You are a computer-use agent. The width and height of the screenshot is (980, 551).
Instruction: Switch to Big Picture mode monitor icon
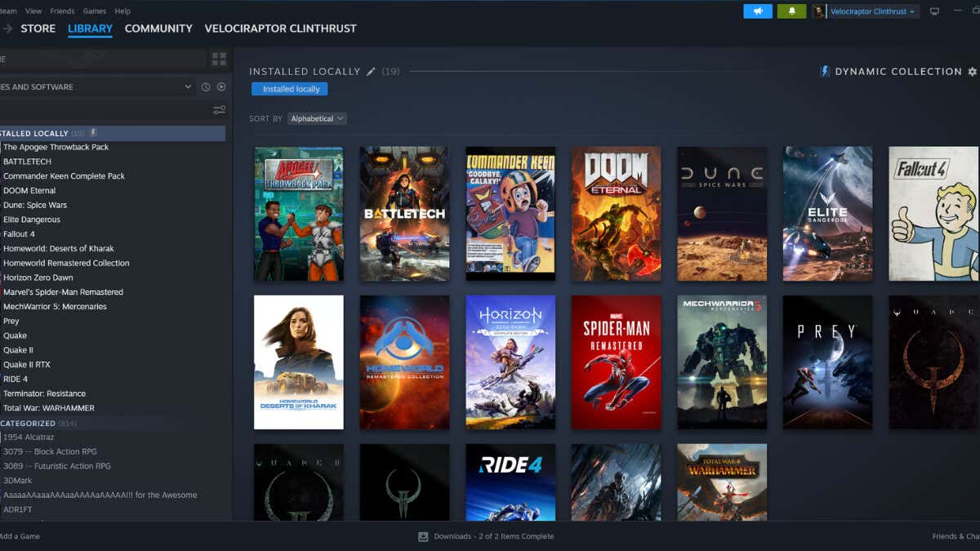tap(934, 11)
